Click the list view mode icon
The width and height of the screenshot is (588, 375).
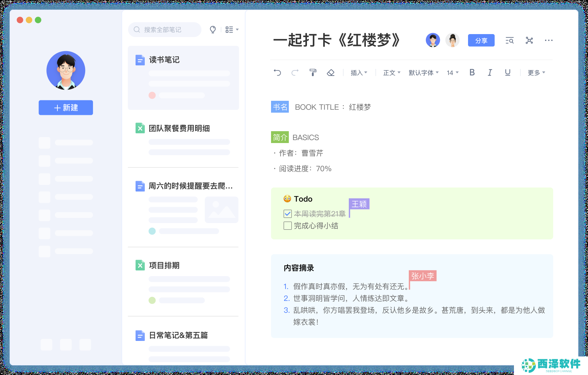click(229, 30)
